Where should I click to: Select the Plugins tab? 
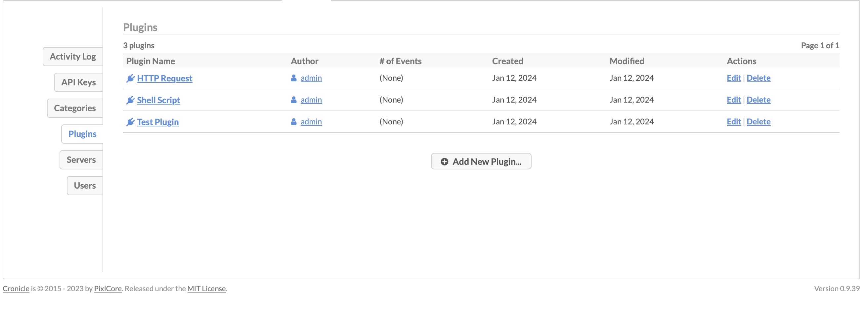coord(82,134)
